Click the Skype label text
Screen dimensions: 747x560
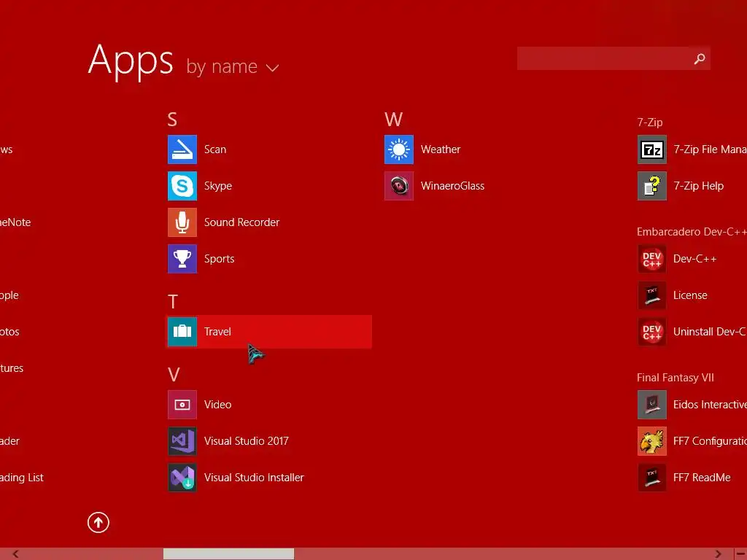[217, 186]
